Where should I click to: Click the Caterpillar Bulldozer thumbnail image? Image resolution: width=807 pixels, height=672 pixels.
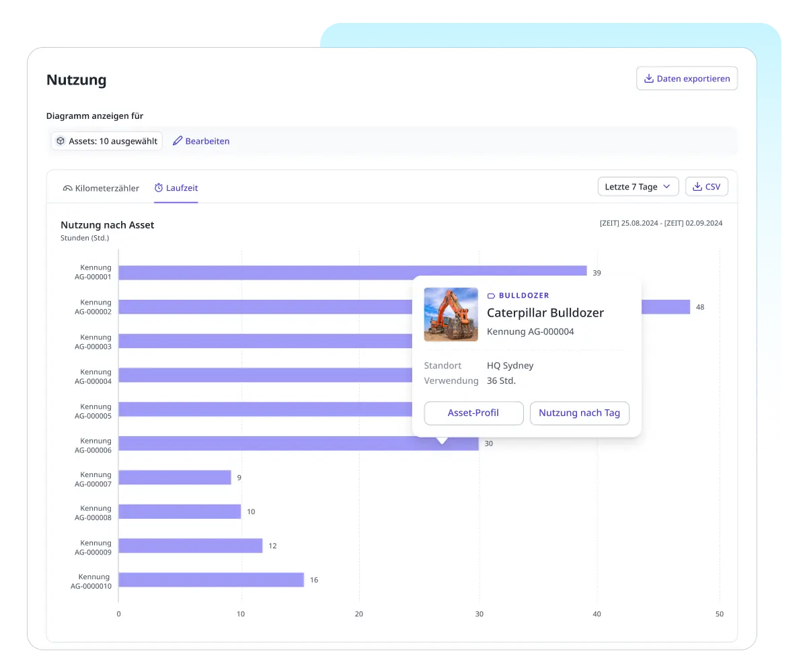tap(451, 314)
